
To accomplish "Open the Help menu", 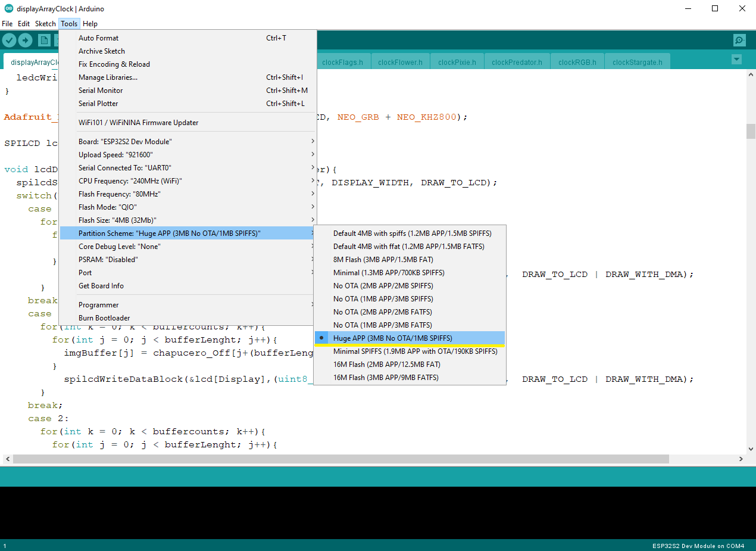I will click(x=90, y=24).
